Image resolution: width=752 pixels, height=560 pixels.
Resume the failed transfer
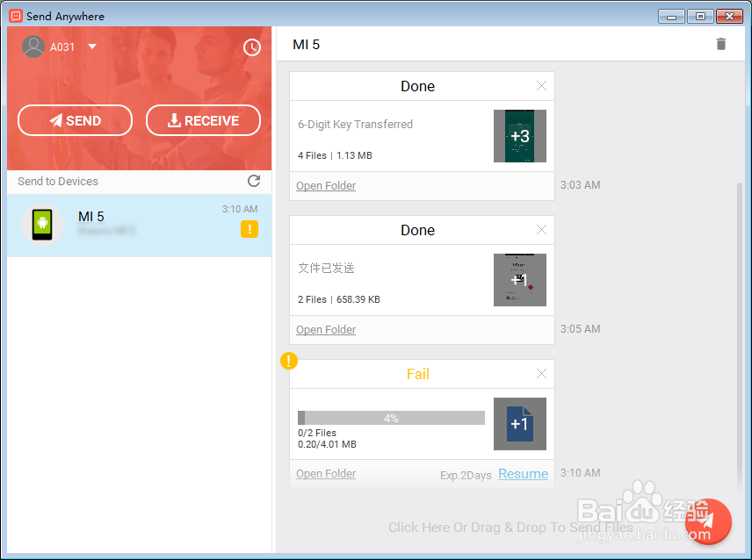(x=524, y=474)
